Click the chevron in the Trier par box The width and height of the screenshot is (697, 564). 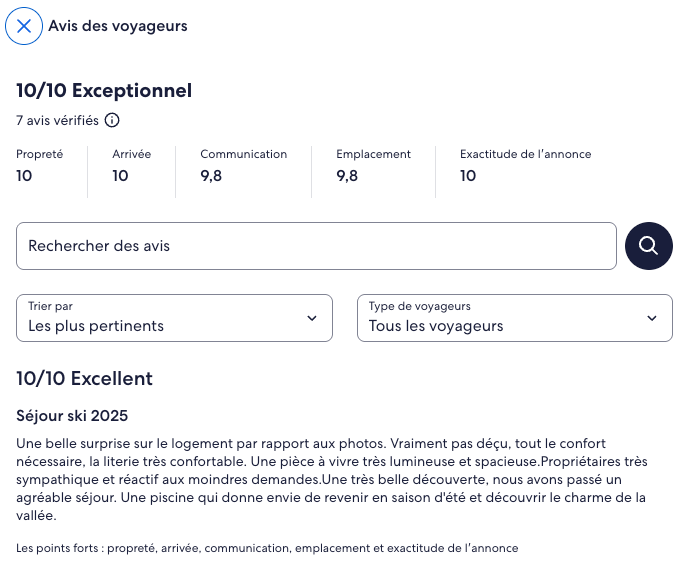click(312, 318)
